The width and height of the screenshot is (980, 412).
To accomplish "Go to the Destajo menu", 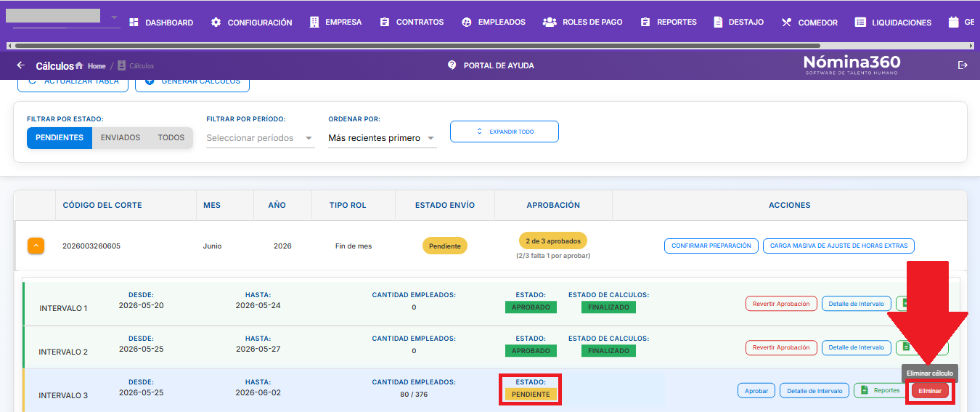I will point(738,23).
